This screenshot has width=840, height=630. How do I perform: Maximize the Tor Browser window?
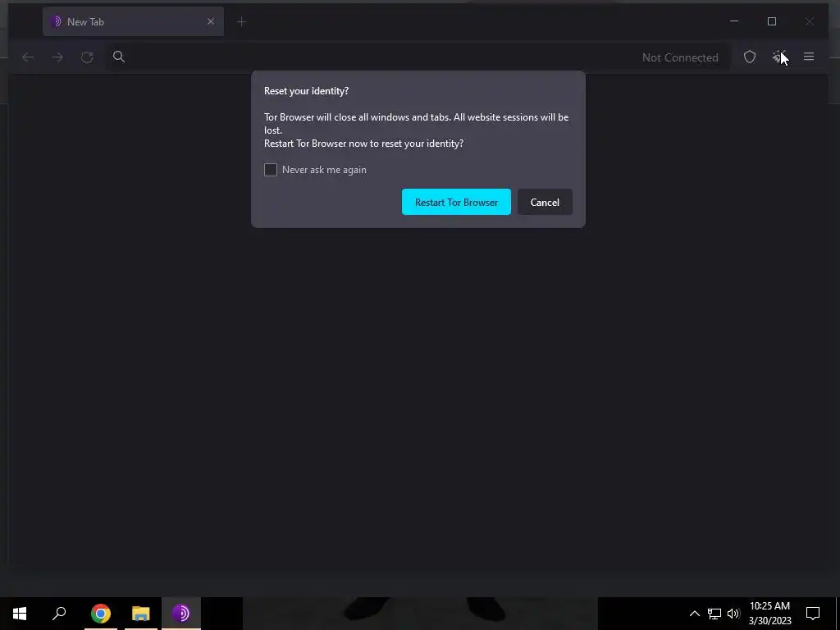771,21
